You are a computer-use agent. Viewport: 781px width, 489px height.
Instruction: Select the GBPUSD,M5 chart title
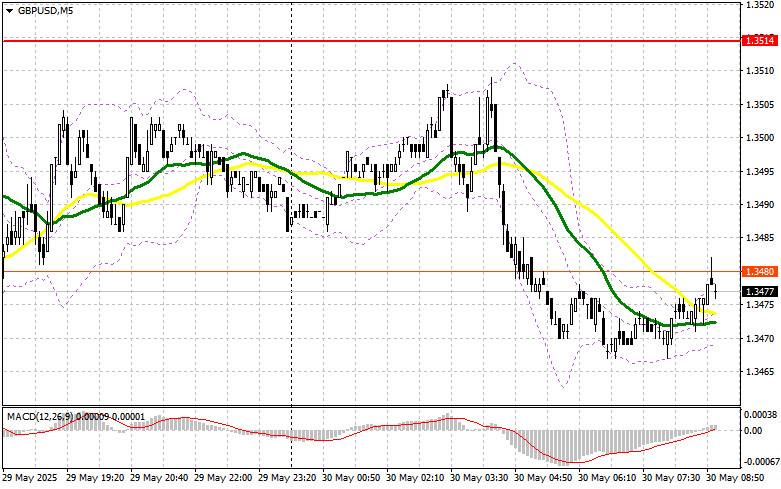tap(46, 10)
